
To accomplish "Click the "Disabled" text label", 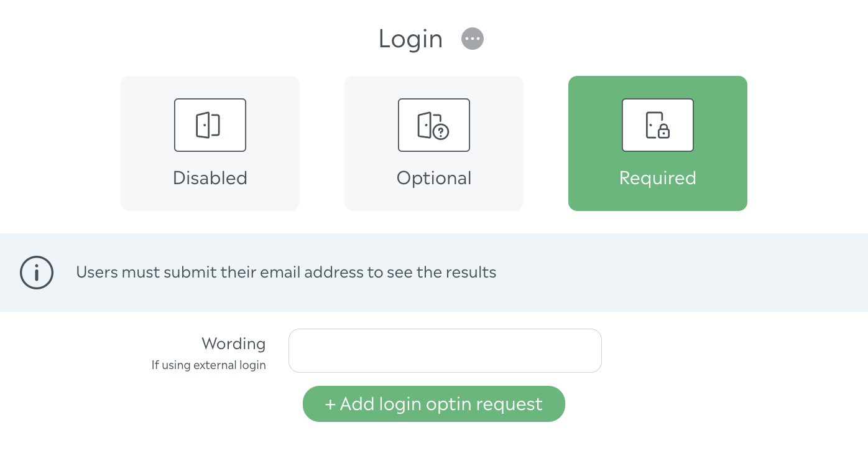I will click(x=210, y=178).
